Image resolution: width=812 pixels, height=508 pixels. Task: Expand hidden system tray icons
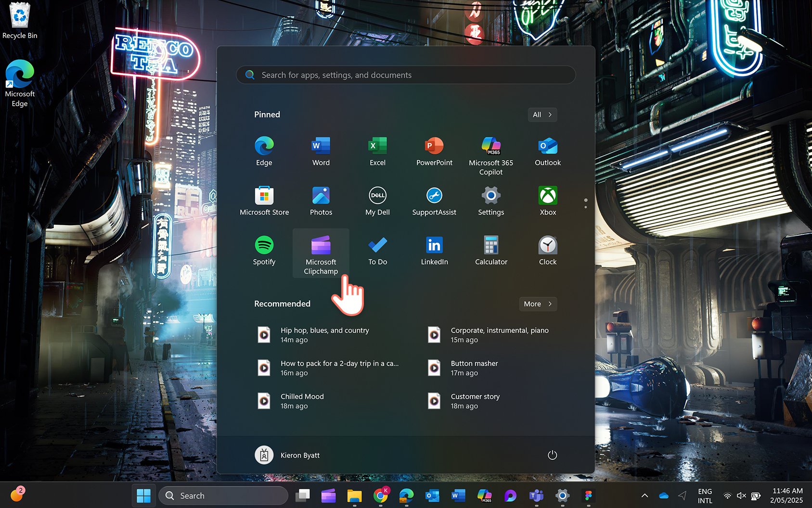click(644, 495)
